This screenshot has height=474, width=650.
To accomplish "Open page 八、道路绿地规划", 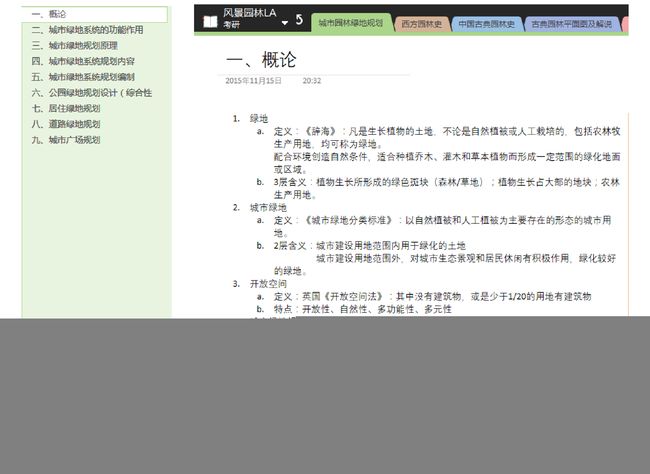I will tap(66, 124).
